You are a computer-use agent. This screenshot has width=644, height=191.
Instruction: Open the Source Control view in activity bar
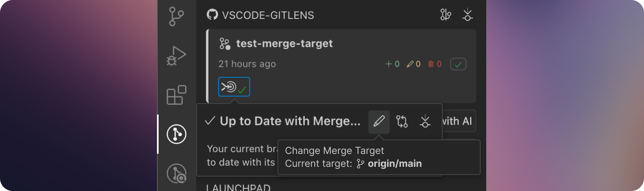tap(176, 17)
